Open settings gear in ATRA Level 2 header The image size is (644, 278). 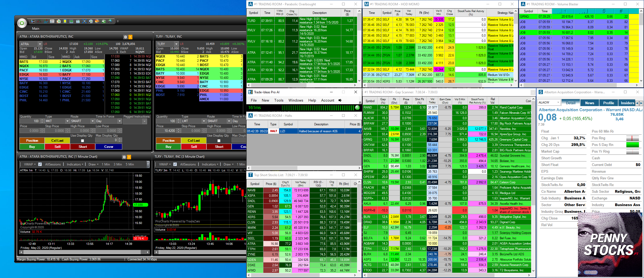(125, 37)
